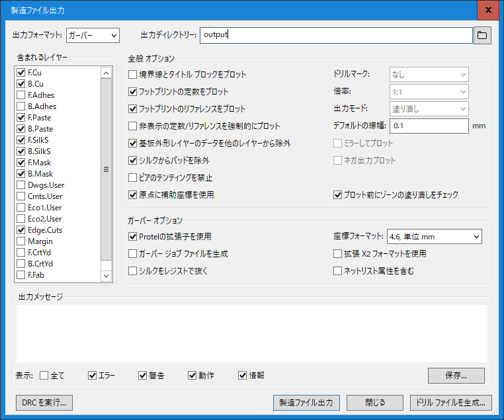Browse for output directory with folder icon
Screen dimensions: 504x420
click(482, 35)
